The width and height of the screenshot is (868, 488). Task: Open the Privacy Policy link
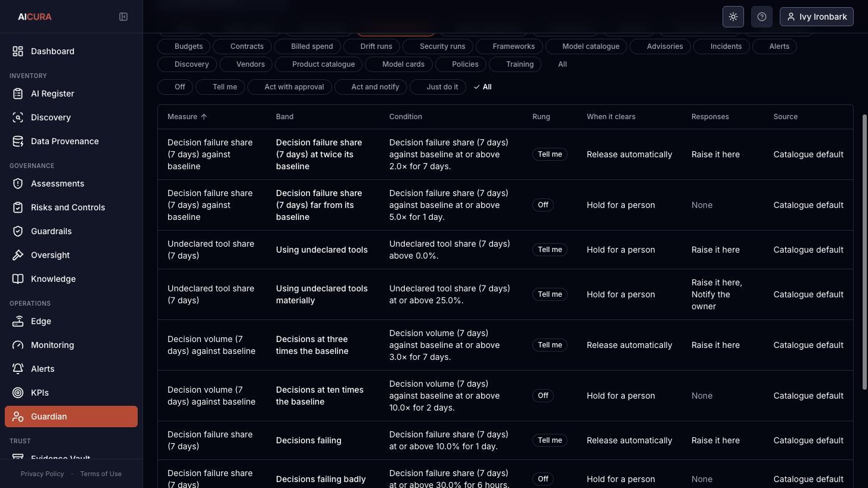42,474
